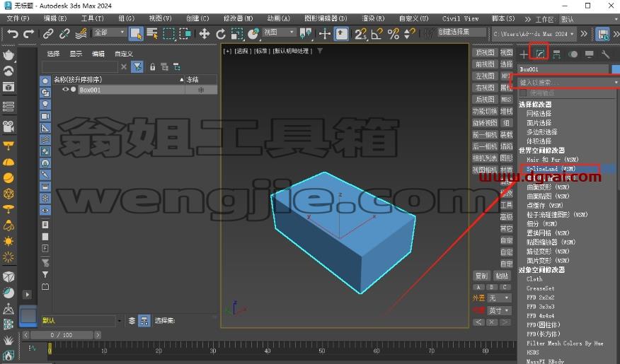The image size is (620, 364).
Task: Toggle Keyboard Shortcut Override icon
Action: click(342, 34)
